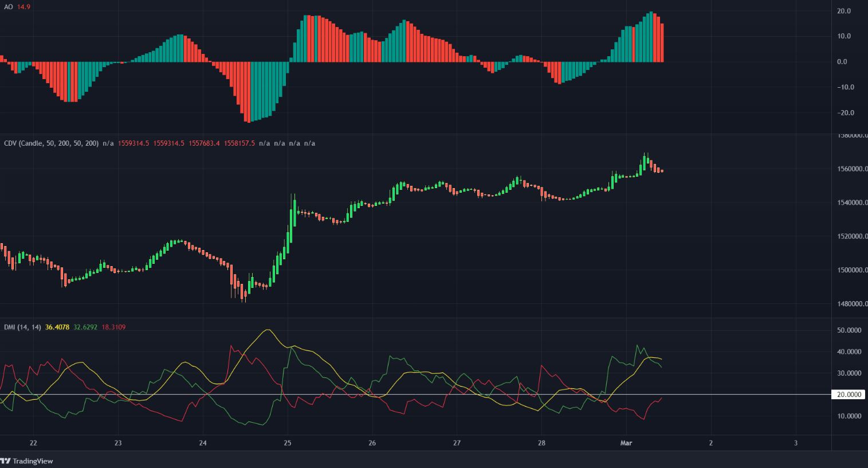
Task: Click the date label 28 on time axis
Action: pyautogui.click(x=541, y=443)
